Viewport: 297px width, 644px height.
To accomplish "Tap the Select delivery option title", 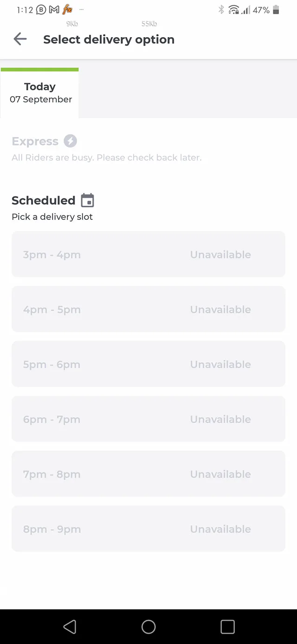I will click(x=109, y=39).
